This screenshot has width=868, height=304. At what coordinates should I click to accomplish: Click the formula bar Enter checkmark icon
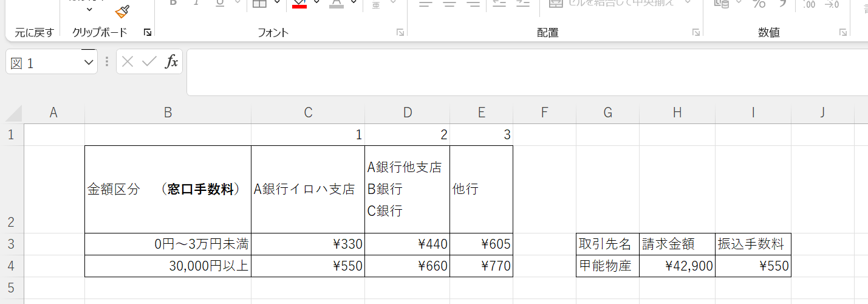pos(149,61)
